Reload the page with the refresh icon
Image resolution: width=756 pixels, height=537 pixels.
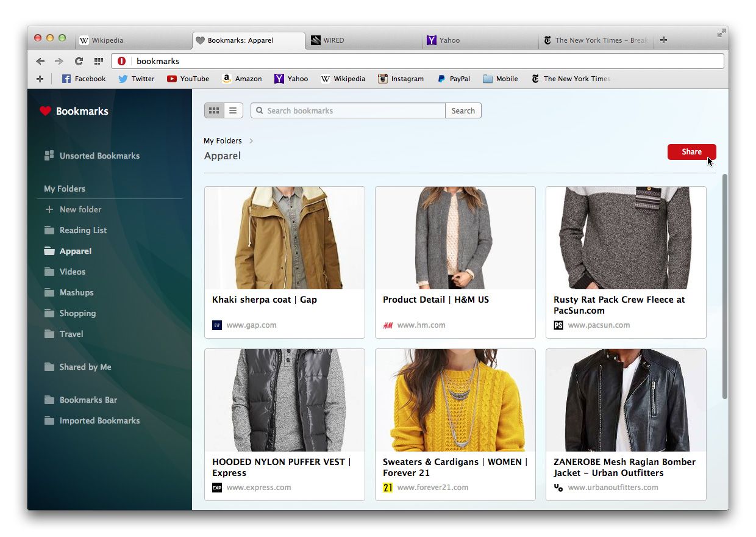[79, 61]
